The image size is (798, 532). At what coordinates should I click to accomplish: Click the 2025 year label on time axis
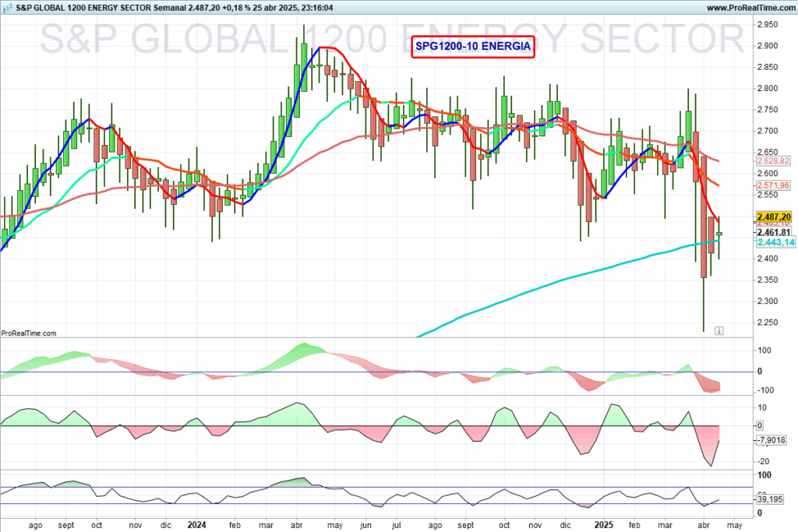[604, 525]
